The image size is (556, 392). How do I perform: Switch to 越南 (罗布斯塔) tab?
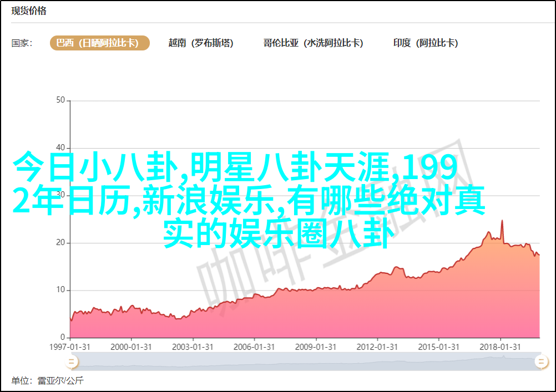tap(201, 43)
